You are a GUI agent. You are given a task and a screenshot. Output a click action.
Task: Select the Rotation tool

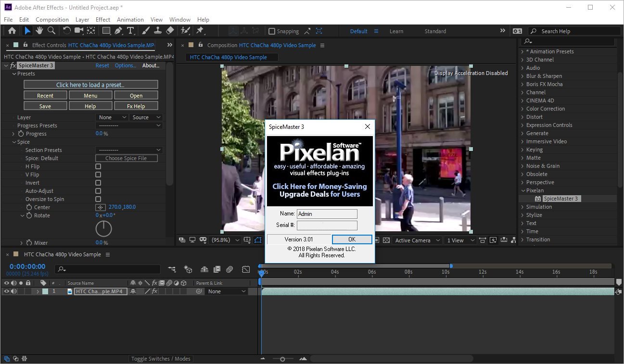(66, 31)
